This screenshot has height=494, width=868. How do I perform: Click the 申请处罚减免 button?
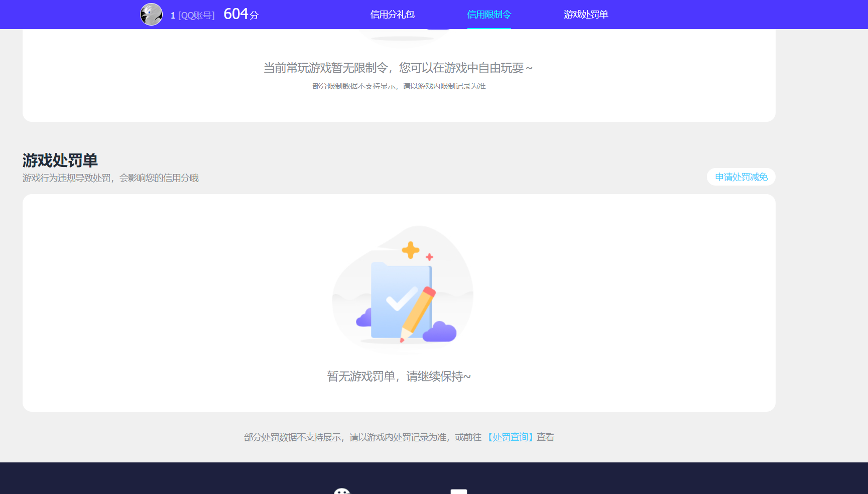(x=741, y=177)
